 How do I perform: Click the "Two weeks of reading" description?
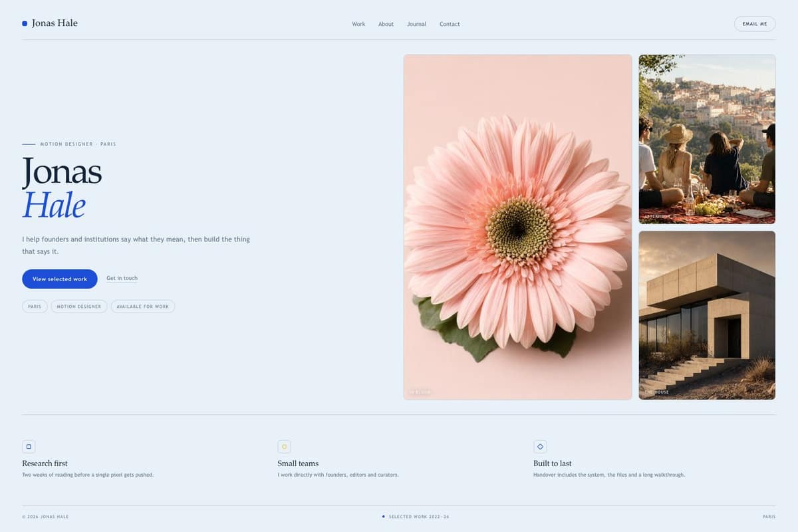coord(88,475)
